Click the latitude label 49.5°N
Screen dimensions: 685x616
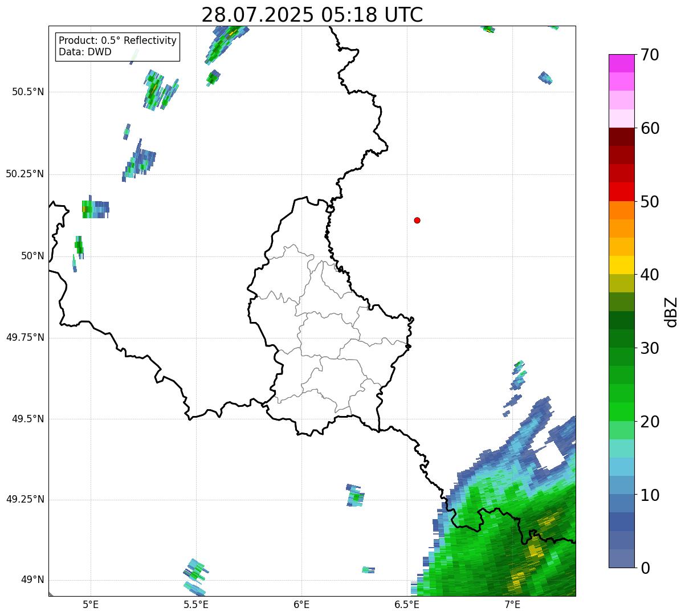click(28, 419)
